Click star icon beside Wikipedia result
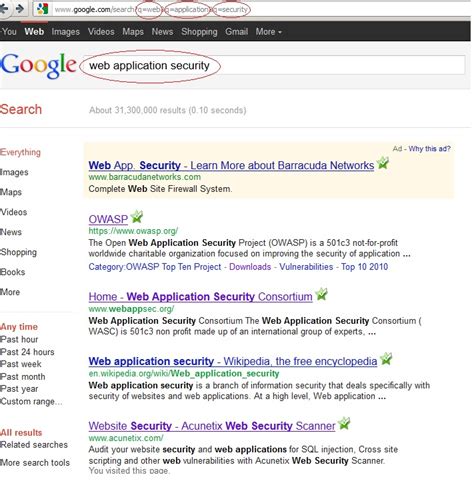 pos(386,359)
